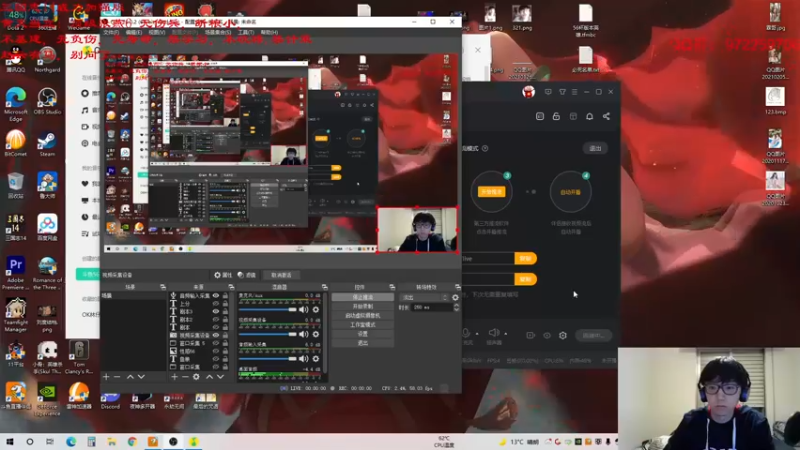
Task: Open settings gear in streaming app bottom bar
Action: click(x=563, y=335)
